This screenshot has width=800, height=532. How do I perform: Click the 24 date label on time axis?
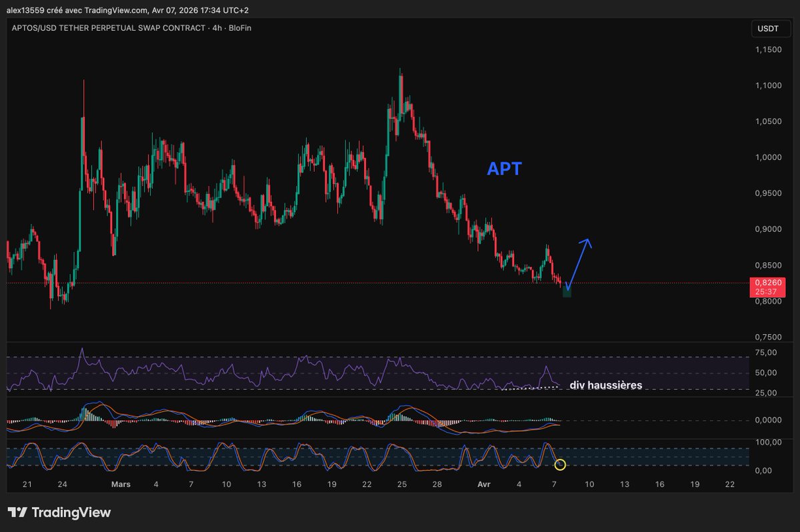pyautogui.click(x=61, y=485)
